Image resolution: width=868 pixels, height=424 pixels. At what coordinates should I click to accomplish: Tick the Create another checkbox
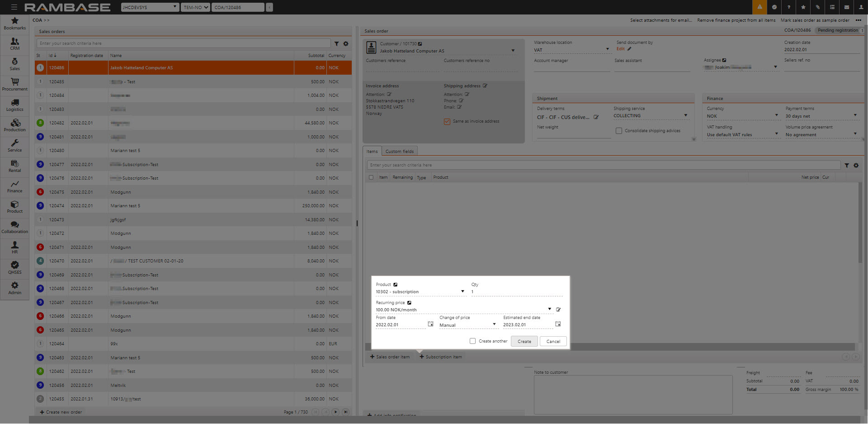pyautogui.click(x=472, y=341)
